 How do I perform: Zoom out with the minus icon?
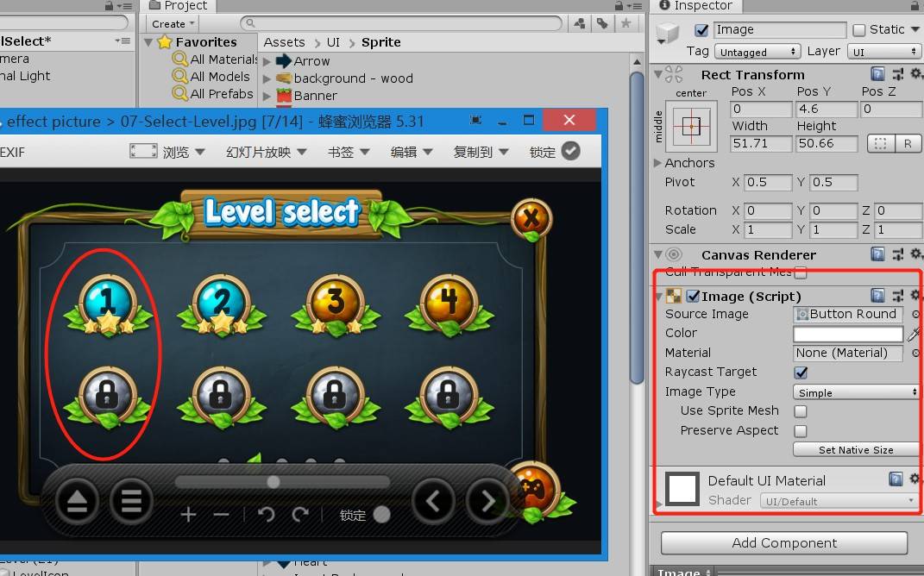222,515
